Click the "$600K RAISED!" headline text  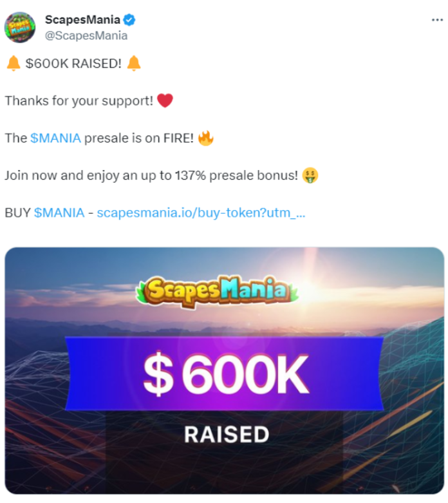(73, 64)
